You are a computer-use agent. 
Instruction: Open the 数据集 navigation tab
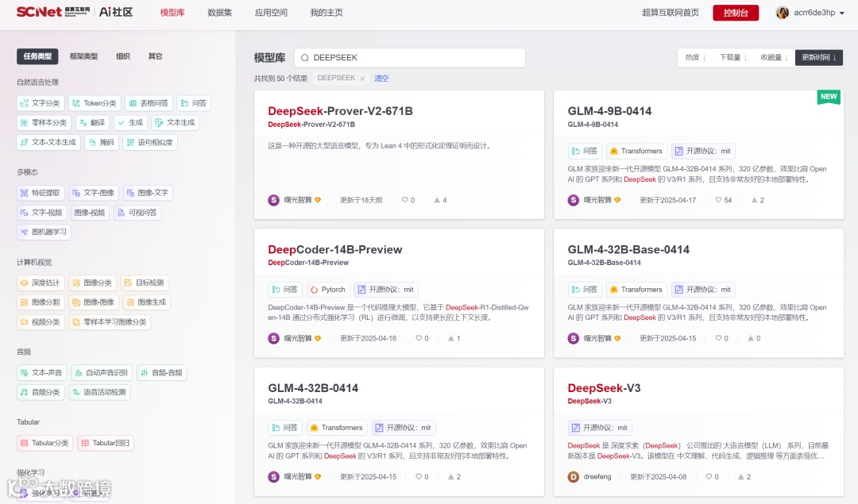coord(220,13)
